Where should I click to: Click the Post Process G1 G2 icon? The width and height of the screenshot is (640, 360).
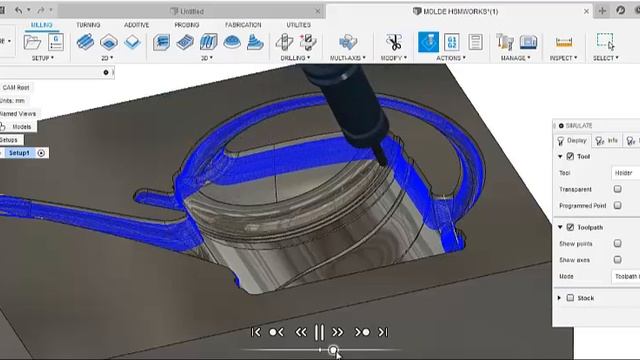click(x=452, y=42)
